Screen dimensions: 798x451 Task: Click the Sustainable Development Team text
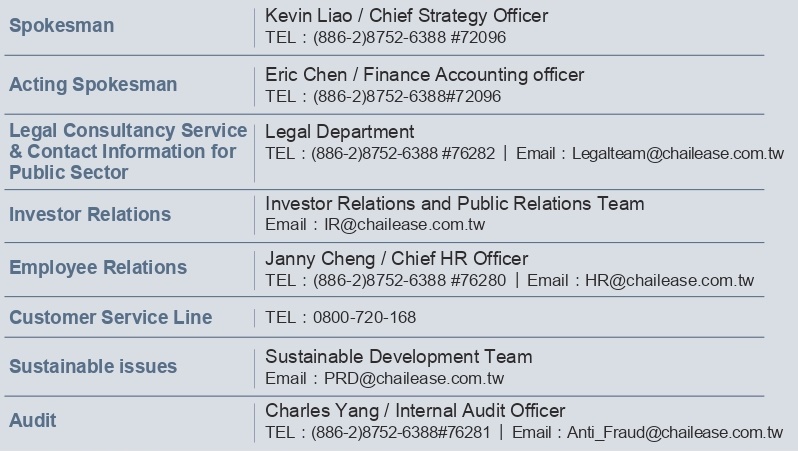pyautogui.click(x=398, y=357)
